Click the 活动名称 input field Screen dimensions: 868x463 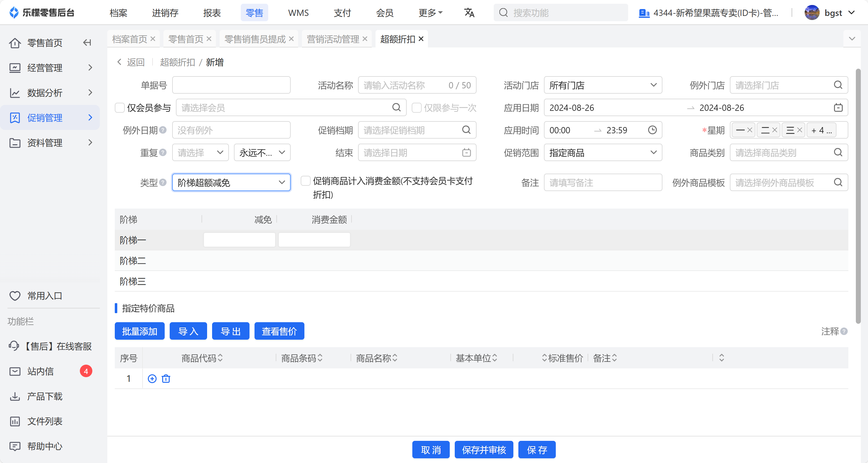[417, 85]
